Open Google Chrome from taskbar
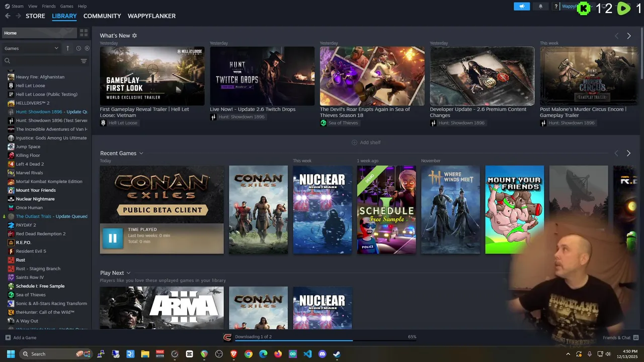The image size is (644, 362). click(x=249, y=354)
